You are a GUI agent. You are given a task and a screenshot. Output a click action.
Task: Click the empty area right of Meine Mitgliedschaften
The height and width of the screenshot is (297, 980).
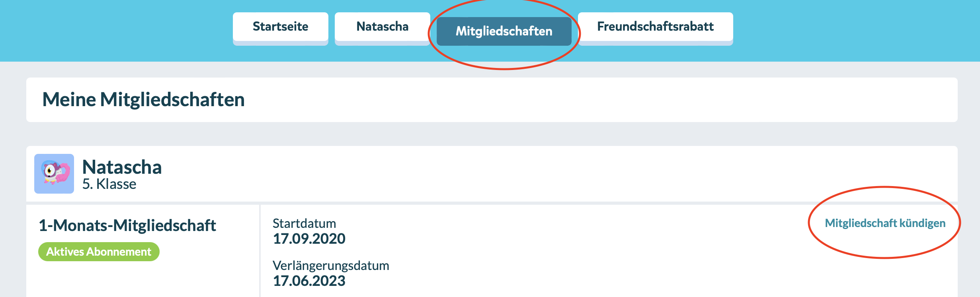coord(597,99)
